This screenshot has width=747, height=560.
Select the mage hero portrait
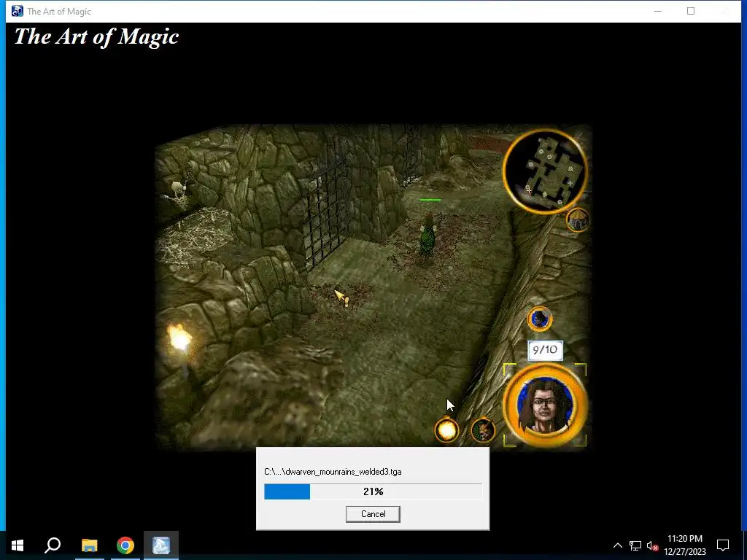point(546,405)
